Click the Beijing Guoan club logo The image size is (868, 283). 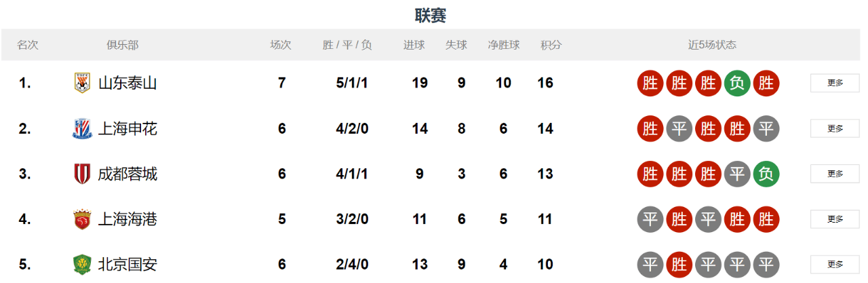pos(82,264)
